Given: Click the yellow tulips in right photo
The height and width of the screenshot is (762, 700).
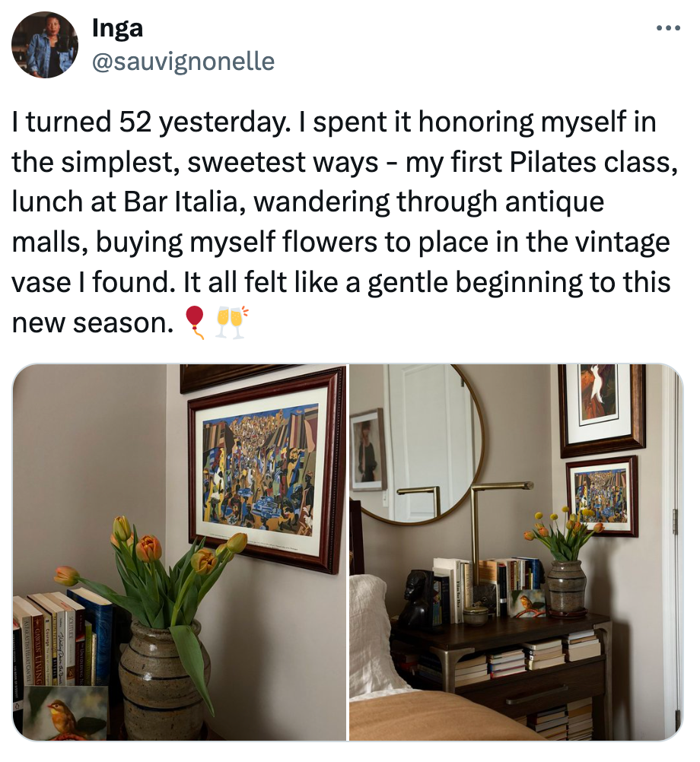Looking at the screenshot, I should 565,532.
